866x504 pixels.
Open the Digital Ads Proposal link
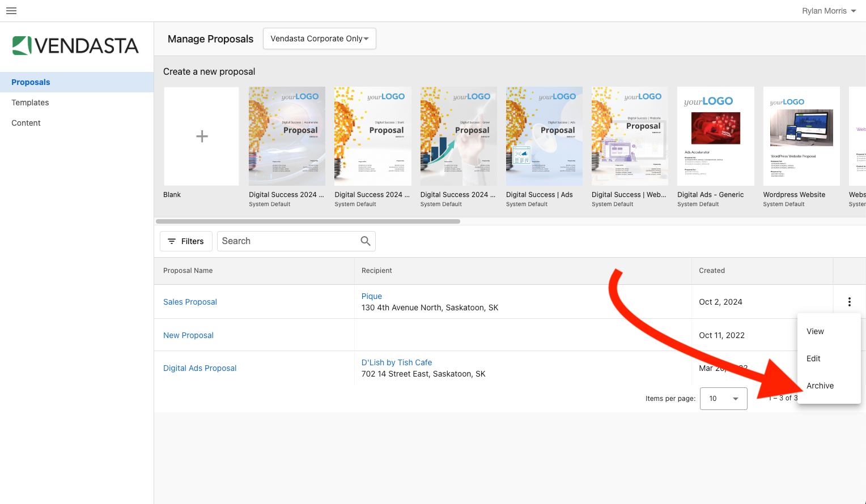[199, 368]
